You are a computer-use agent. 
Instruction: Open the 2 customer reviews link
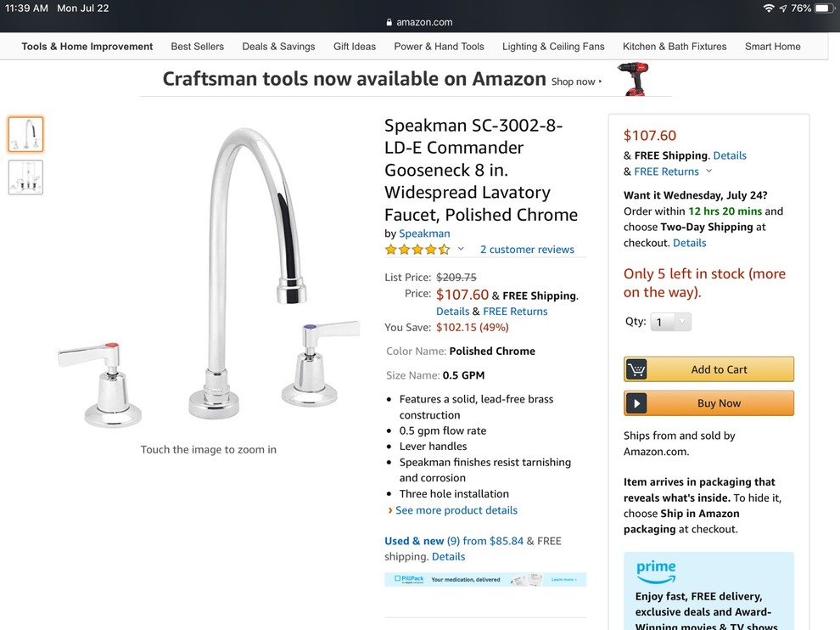527,249
